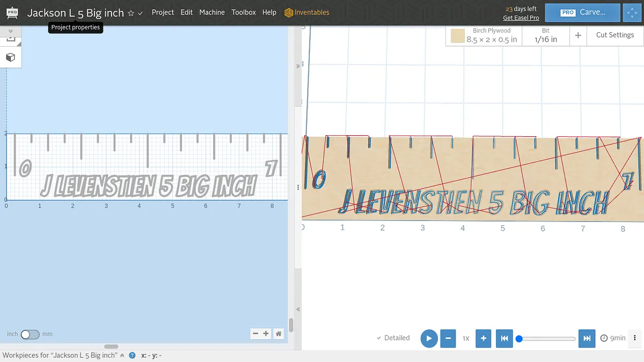The width and height of the screenshot is (644, 362).
Task: Toggle units between inch and mm
Action: 30,334
